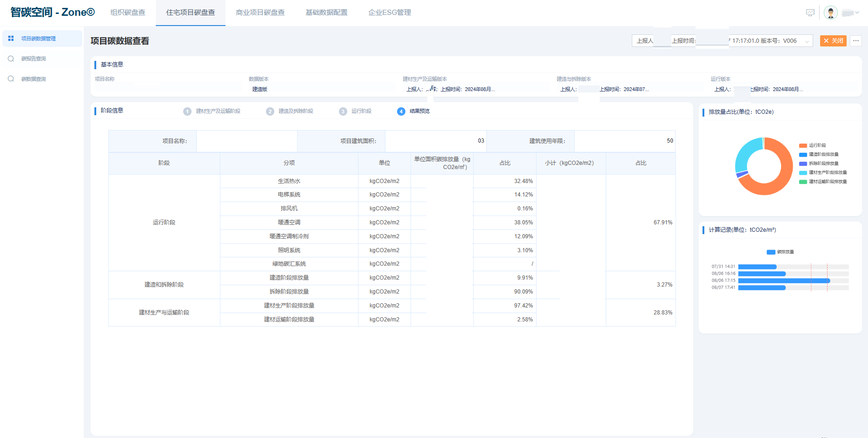The height and width of the screenshot is (438, 868).
Task: Open 碳数据查询 sidebar item
Action: coord(42,79)
